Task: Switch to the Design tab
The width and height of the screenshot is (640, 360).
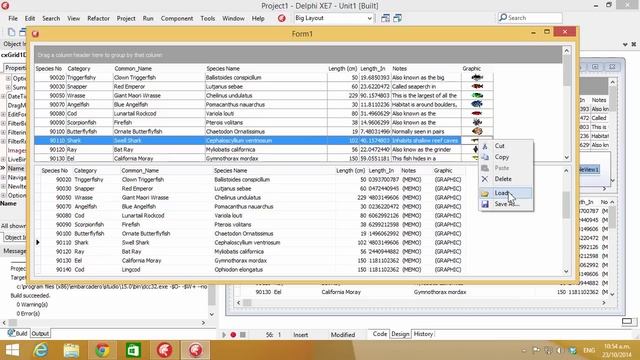Action: (x=400, y=334)
